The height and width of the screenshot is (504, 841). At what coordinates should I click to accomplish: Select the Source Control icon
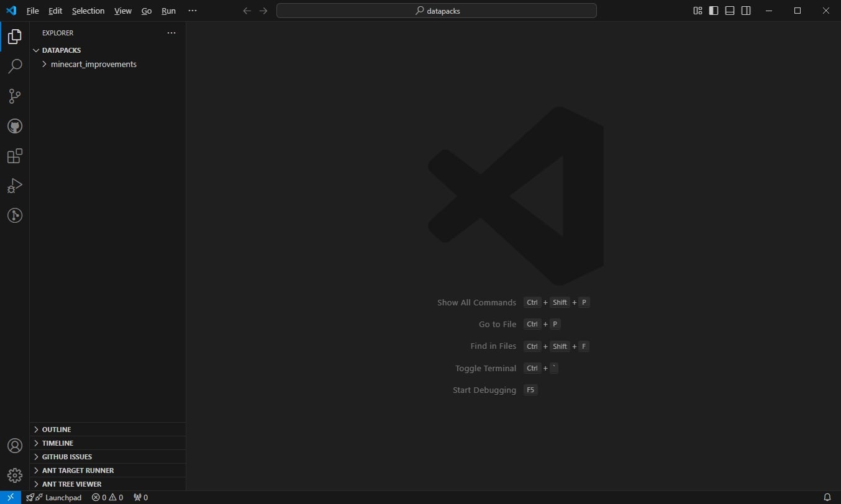pyautogui.click(x=14, y=96)
